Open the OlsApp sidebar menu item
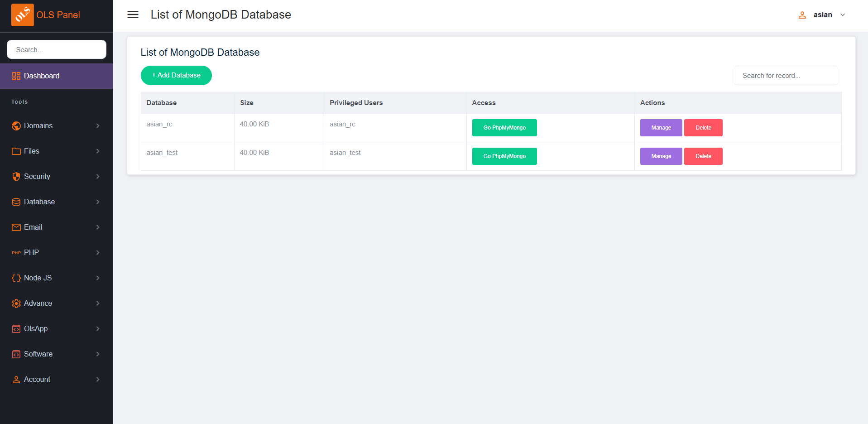868x424 pixels. coord(36,329)
